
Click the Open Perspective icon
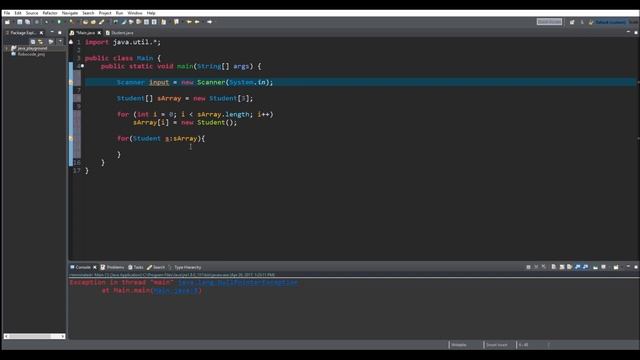click(572, 22)
